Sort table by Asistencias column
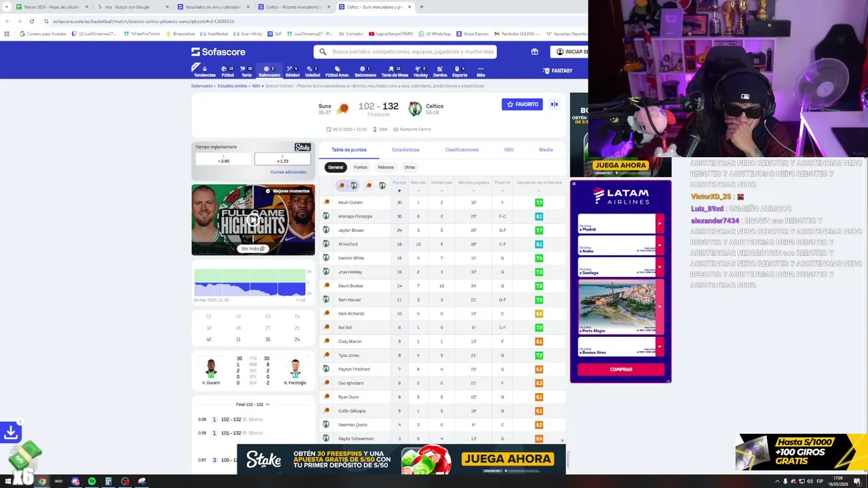This screenshot has width=868, height=488. pos(441,185)
